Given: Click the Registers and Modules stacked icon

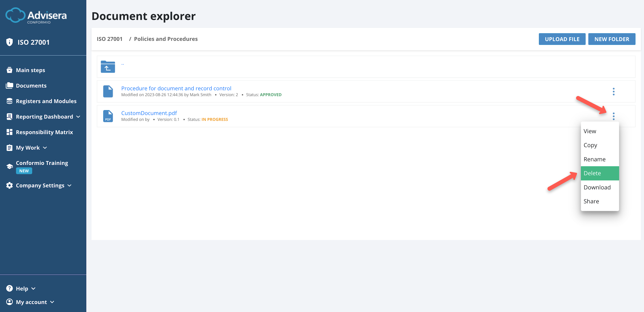Looking at the screenshot, I should 9,101.
